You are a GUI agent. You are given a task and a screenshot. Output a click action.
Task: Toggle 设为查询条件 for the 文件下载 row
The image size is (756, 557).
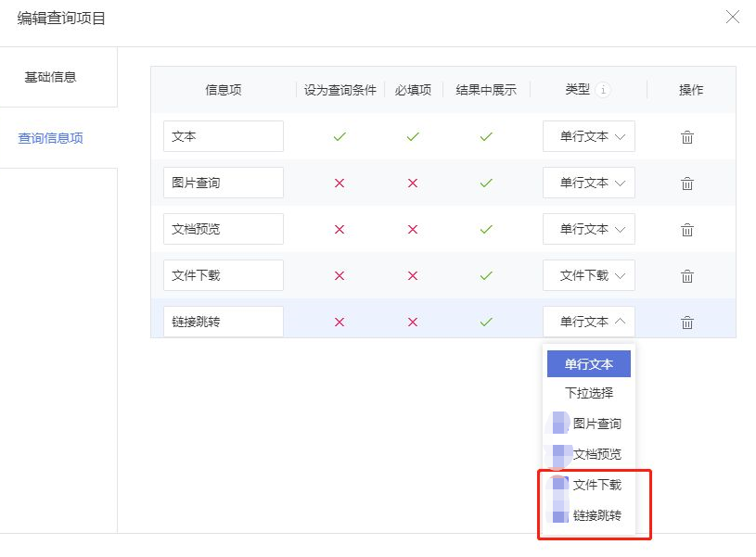[x=340, y=275]
